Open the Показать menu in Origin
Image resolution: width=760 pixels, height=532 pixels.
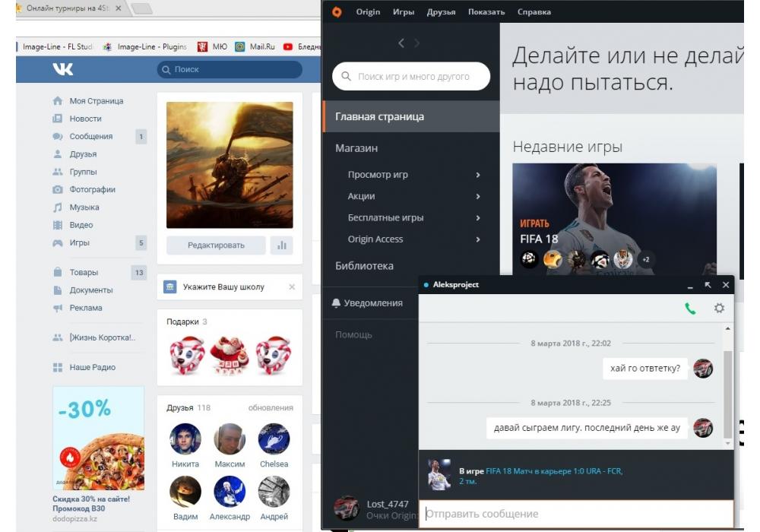click(x=486, y=12)
